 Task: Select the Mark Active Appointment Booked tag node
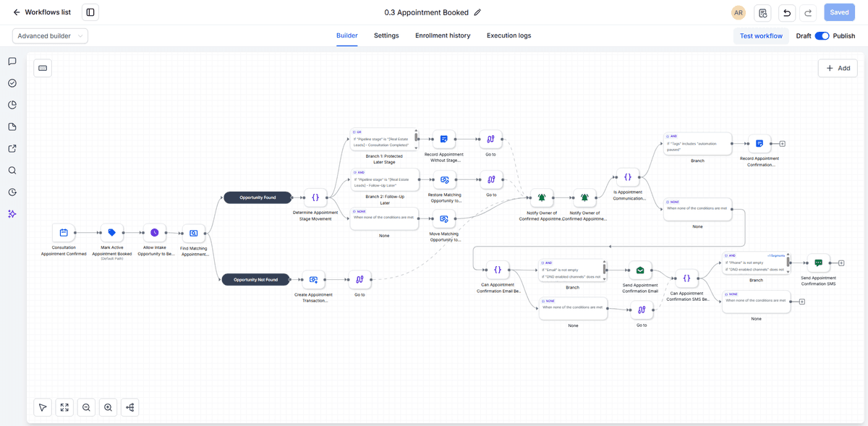click(x=112, y=233)
